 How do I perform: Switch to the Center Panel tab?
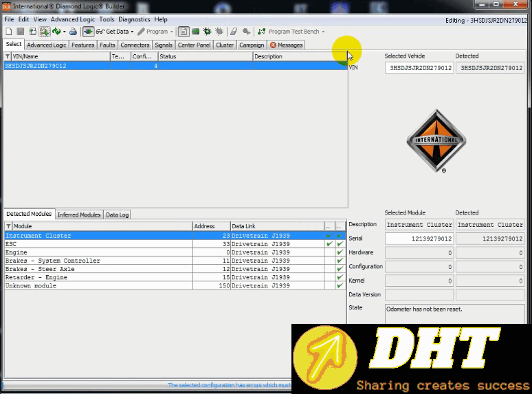194,45
